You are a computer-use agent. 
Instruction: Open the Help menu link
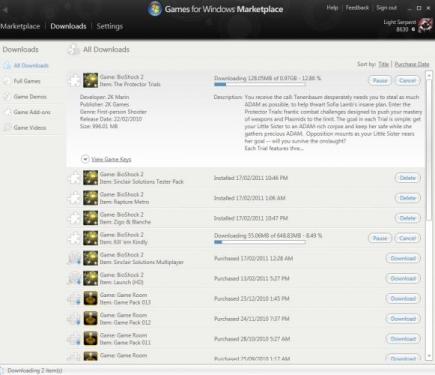332,7
